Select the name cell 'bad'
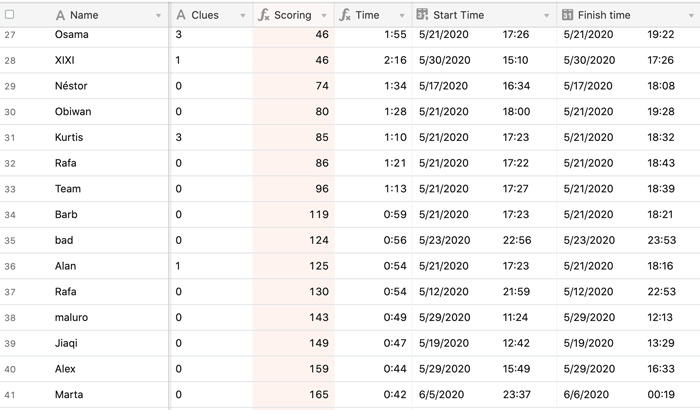Screen dimensions: 700x410 [x=64, y=240]
